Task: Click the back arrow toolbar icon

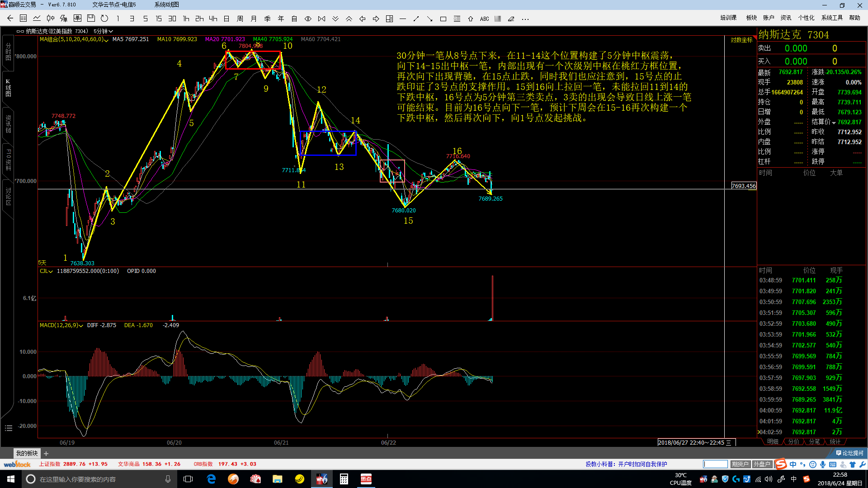Action: point(10,19)
